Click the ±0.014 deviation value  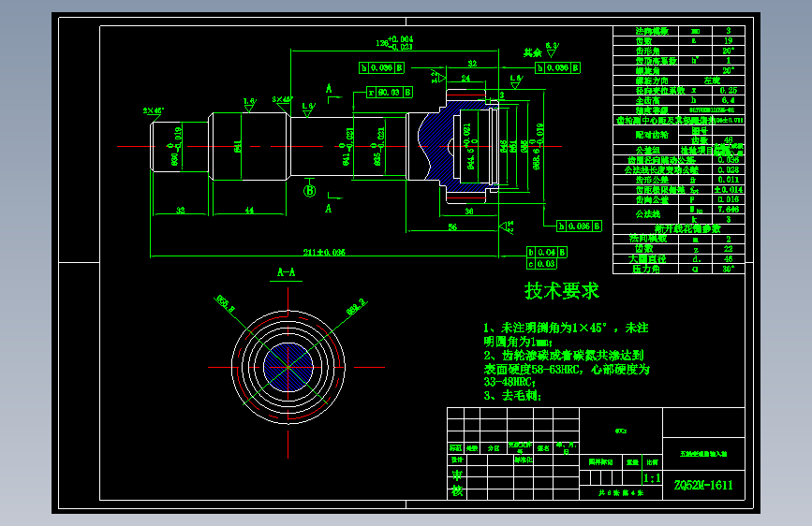pyautogui.click(x=728, y=189)
